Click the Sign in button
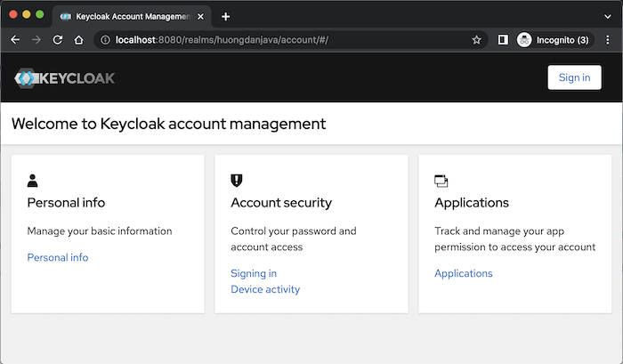623x364 pixels. point(575,77)
